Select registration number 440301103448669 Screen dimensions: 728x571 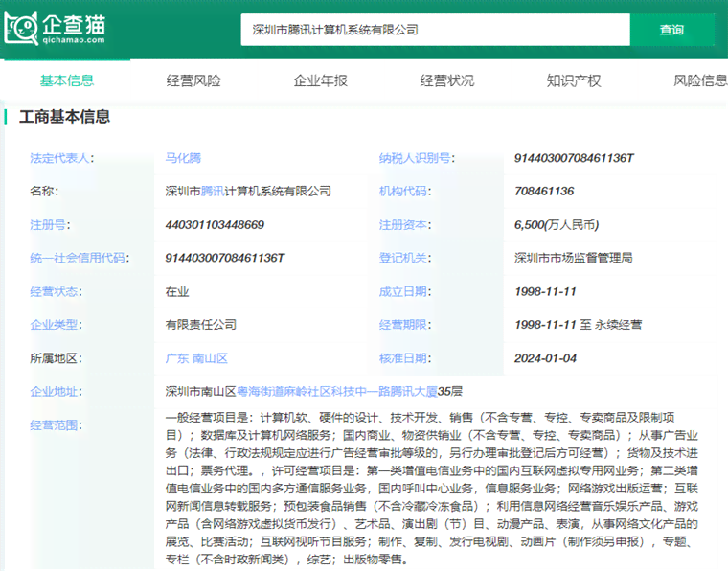215,225
